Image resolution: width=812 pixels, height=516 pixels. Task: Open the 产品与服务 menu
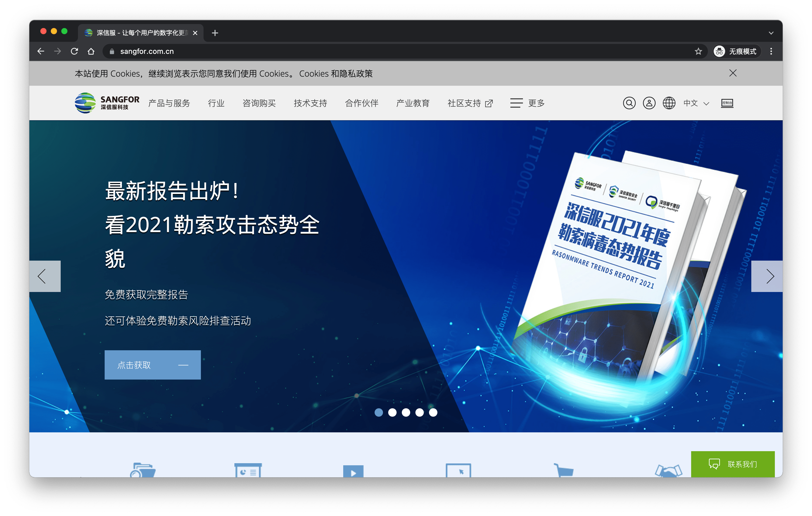169,103
